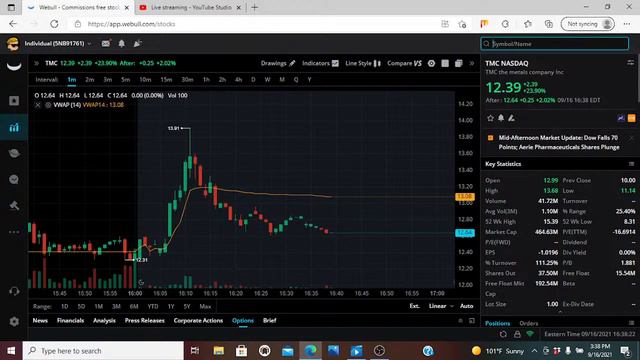
Task: Click the Webull horns logo icon
Action: tap(14, 67)
